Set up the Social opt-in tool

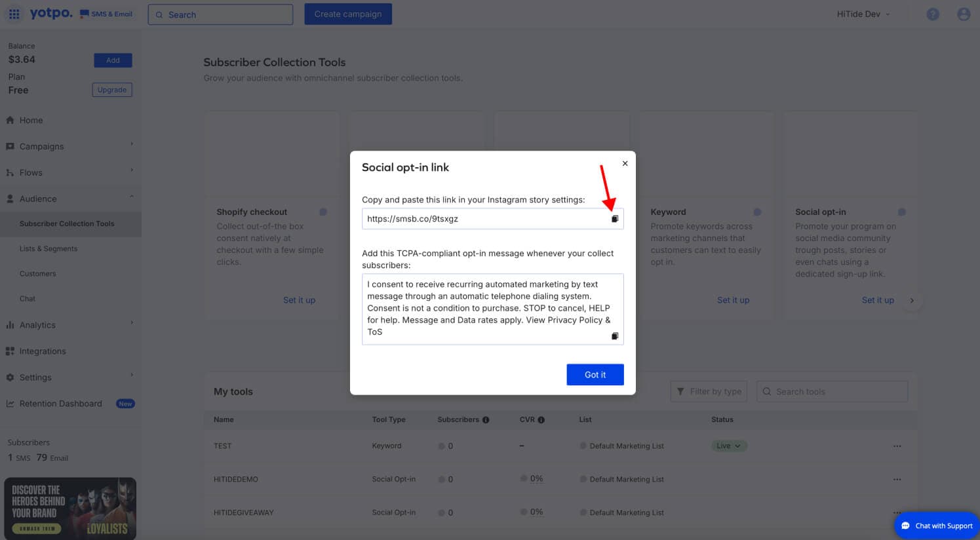coord(878,300)
